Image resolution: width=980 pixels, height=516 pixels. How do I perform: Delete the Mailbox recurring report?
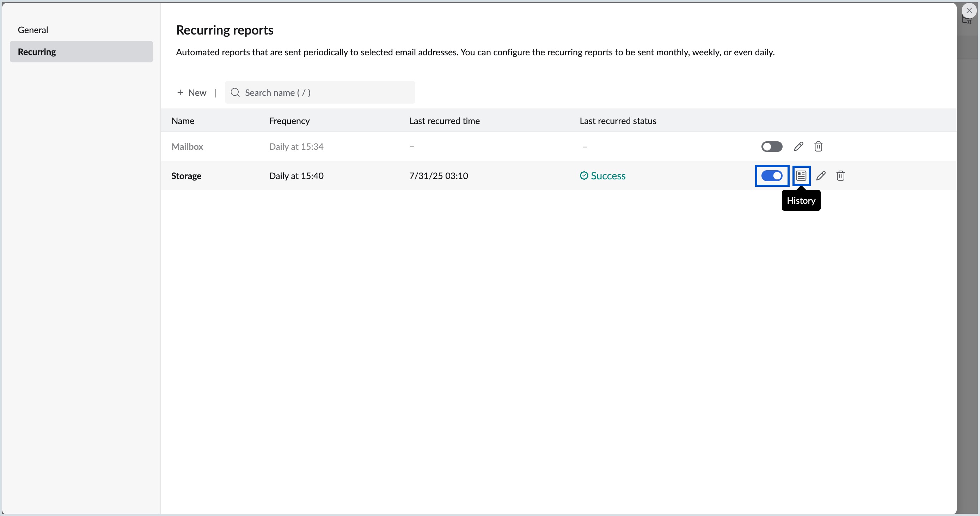pos(818,146)
